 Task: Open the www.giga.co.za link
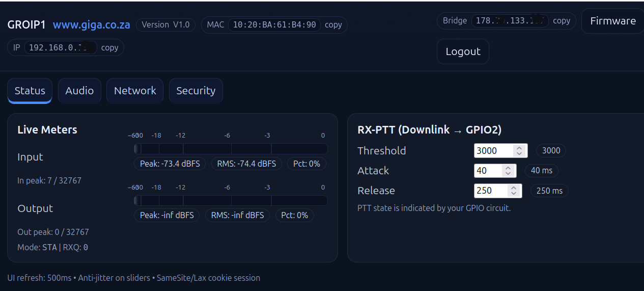92,24
